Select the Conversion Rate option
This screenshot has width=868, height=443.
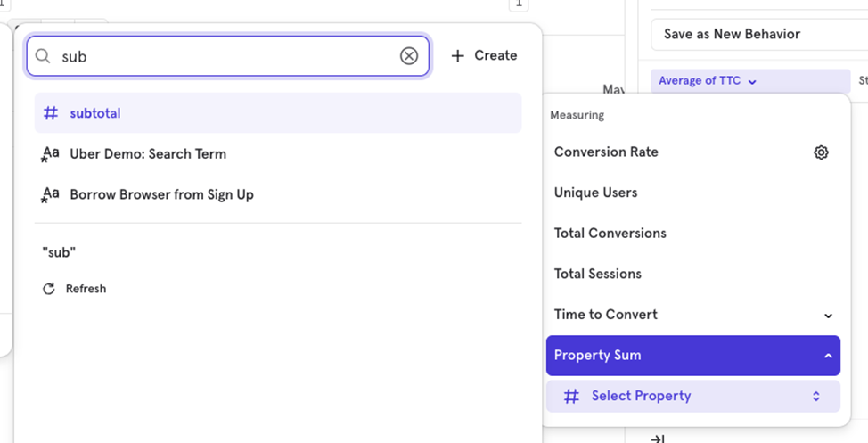[606, 152]
